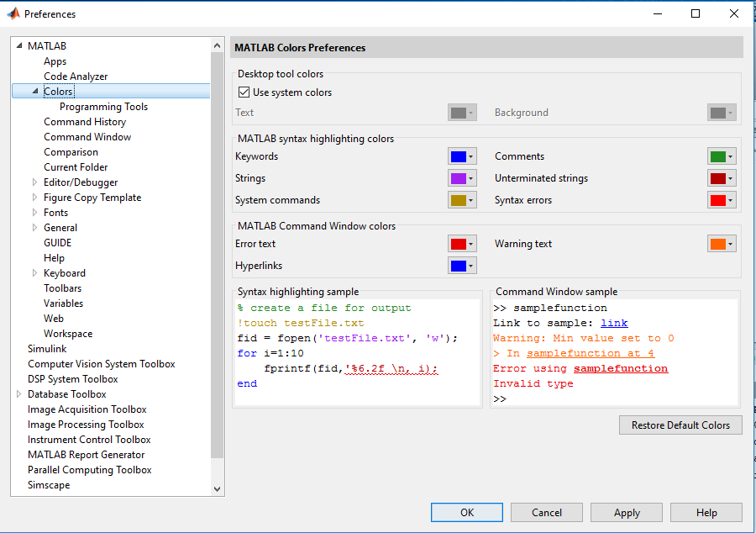Open Help for Colors Preferences
This screenshot has width=756, height=533.
(x=706, y=512)
